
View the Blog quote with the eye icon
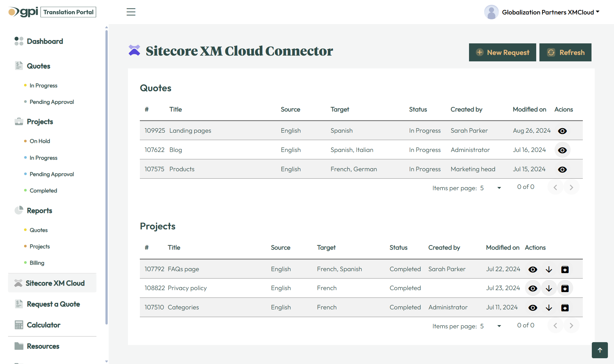pos(562,150)
